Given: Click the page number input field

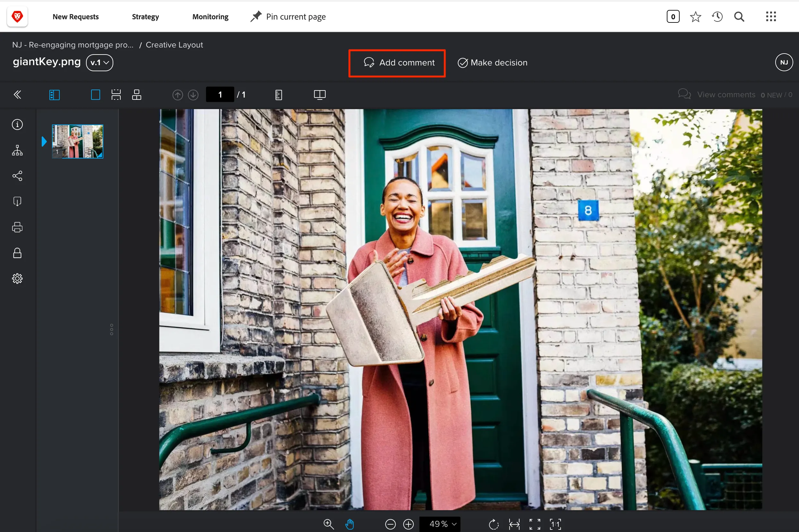Looking at the screenshot, I should click(220, 95).
